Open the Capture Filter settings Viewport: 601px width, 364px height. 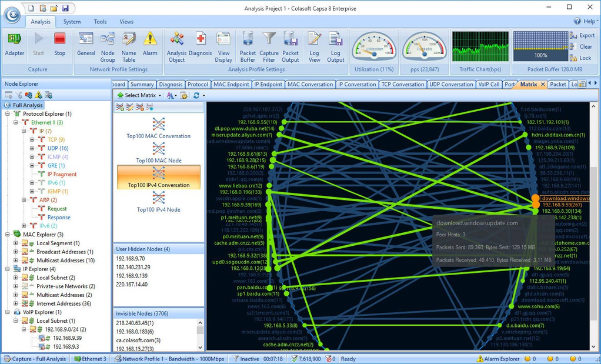coord(269,47)
